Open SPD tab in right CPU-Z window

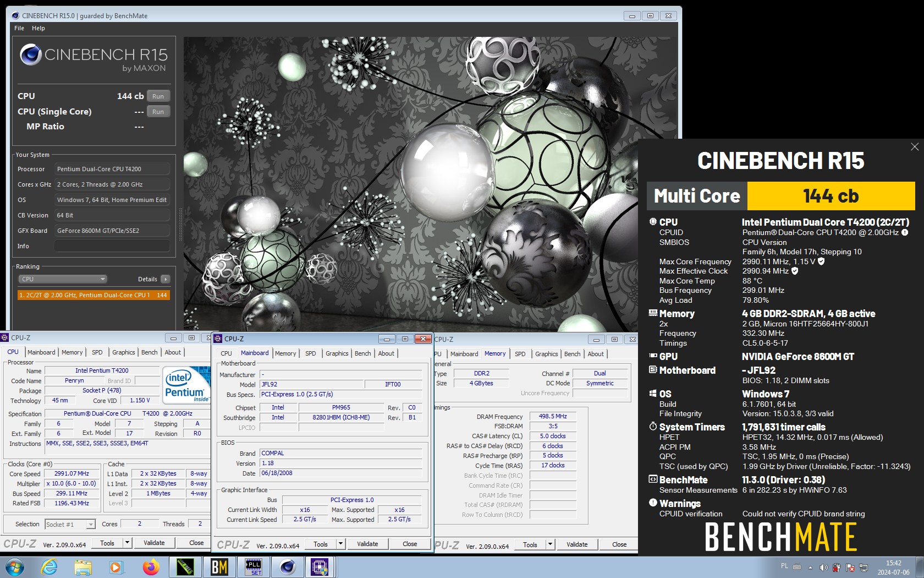click(x=520, y=354)
